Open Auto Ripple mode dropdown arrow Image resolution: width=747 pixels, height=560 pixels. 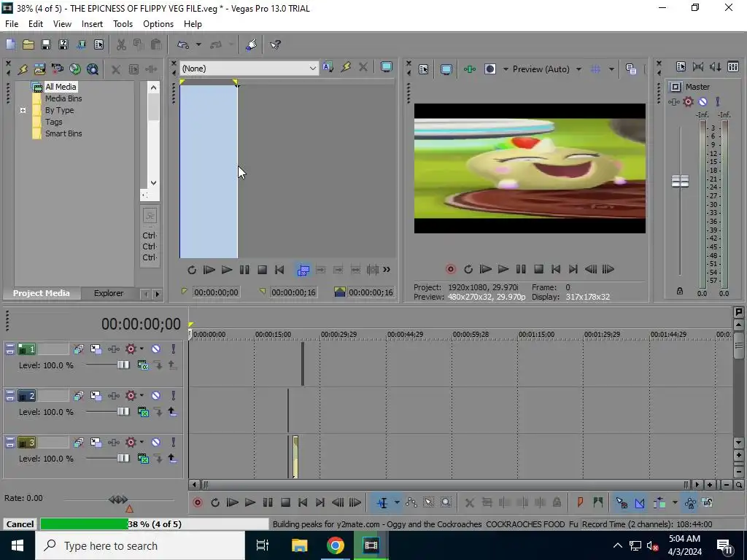click(675, 502)
